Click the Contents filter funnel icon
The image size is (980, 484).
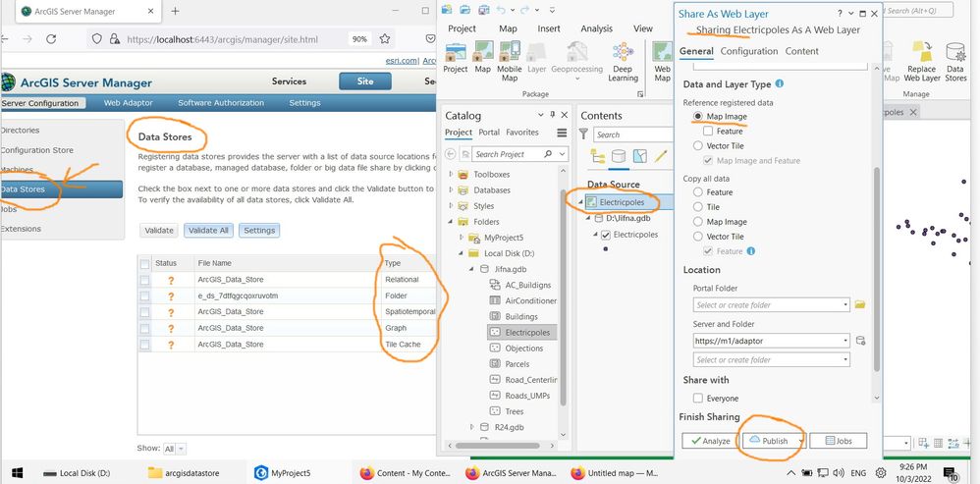click(583, 134)
